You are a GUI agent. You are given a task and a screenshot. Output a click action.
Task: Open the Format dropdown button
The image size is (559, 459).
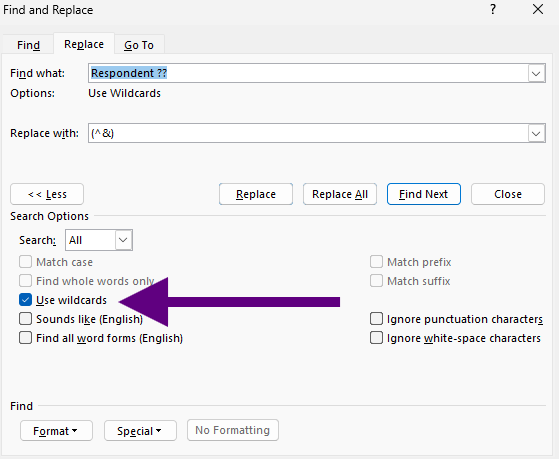tap(56, 430)
